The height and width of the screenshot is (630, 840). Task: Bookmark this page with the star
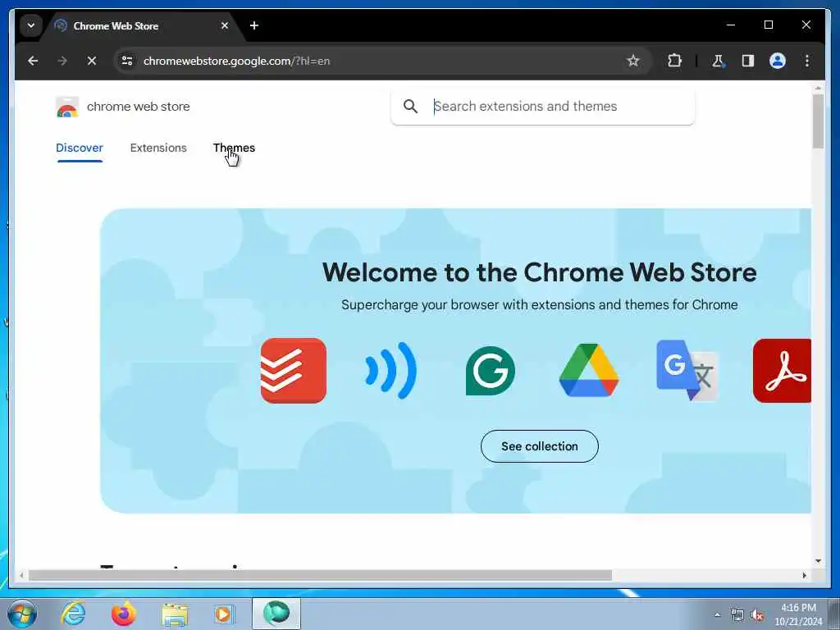point(633,61)
